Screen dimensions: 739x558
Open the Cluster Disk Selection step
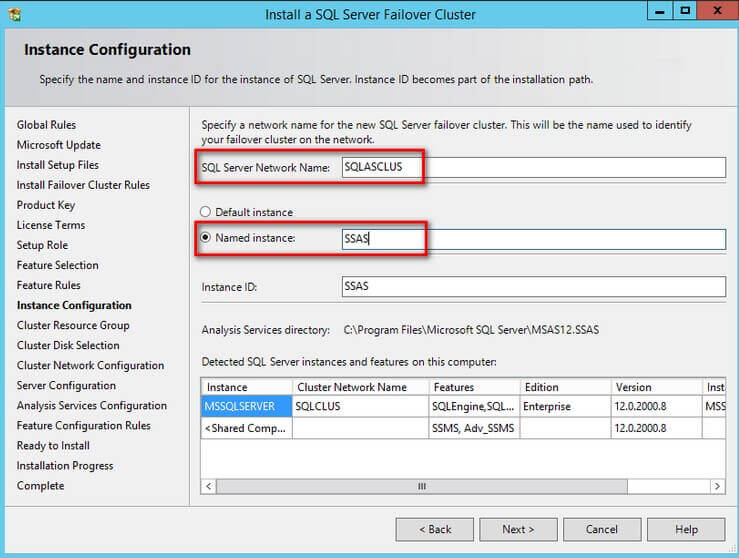coord(68,345)
